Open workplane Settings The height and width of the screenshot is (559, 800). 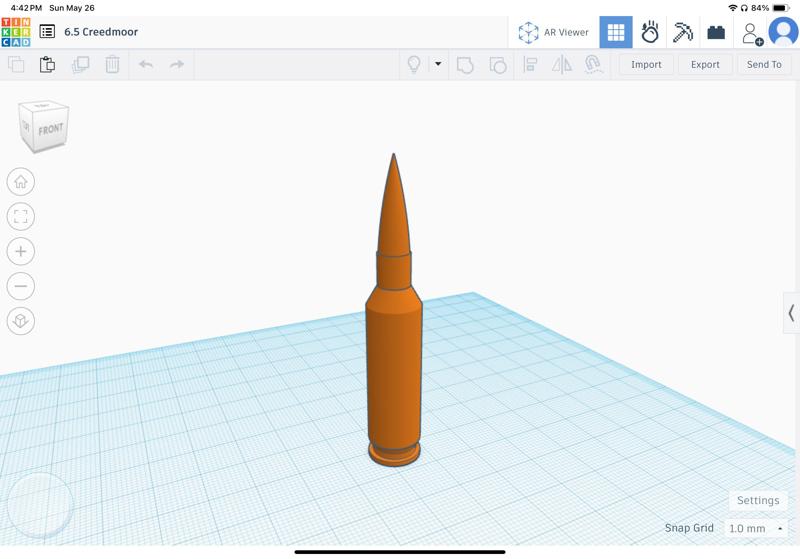pyautogui.click(x=758, y=500)
